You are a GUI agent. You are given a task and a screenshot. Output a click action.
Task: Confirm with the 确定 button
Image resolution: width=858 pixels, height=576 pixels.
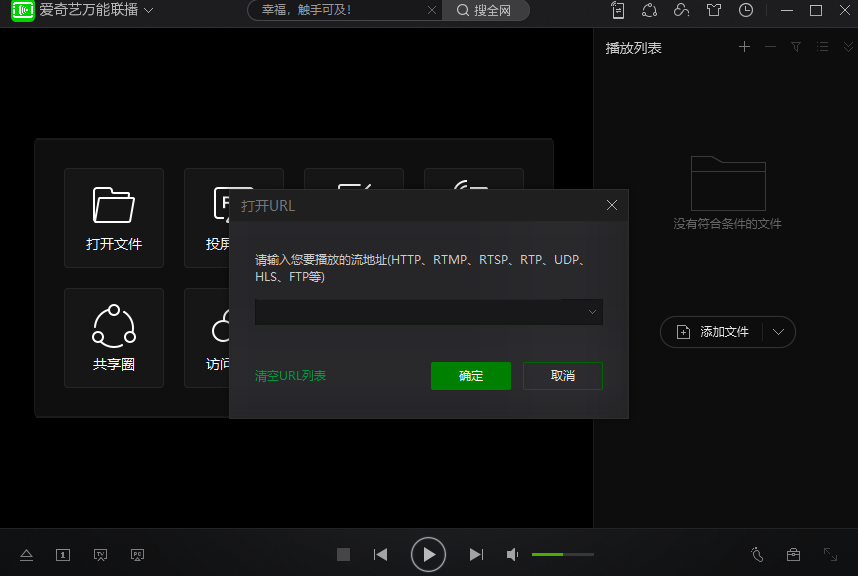click(x=470, y=376)
